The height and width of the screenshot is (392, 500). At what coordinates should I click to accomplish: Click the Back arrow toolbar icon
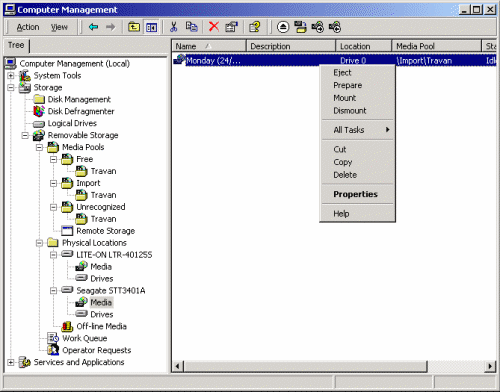(93, 27)
